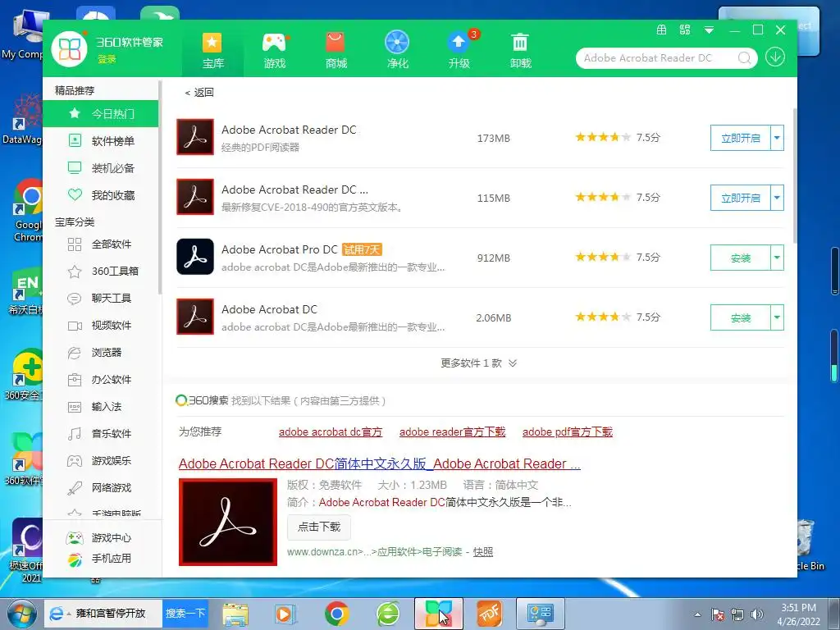Click the sidebar vertical scrollbar
This screenshot has height=630, width=840.
click(x=160, y=188)
